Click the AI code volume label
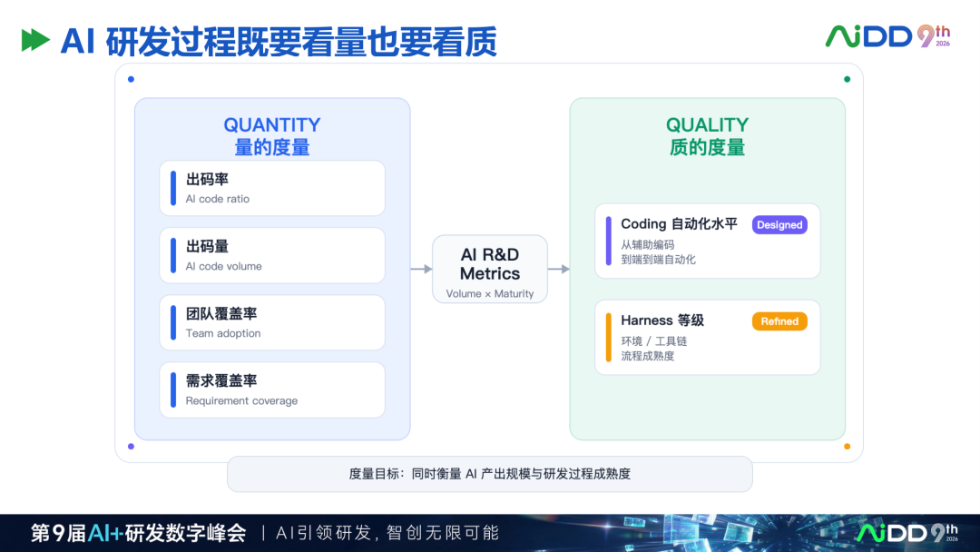 [x=224, y=266]
